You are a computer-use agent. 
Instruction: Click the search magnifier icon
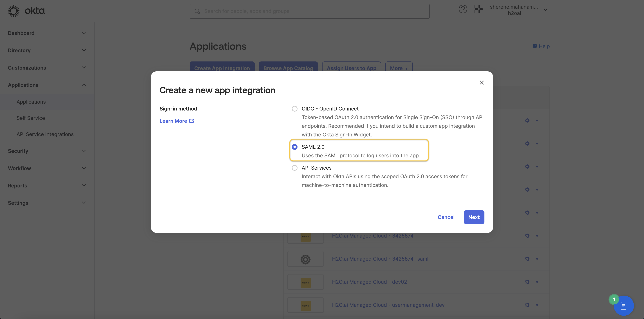click(197, 11)
